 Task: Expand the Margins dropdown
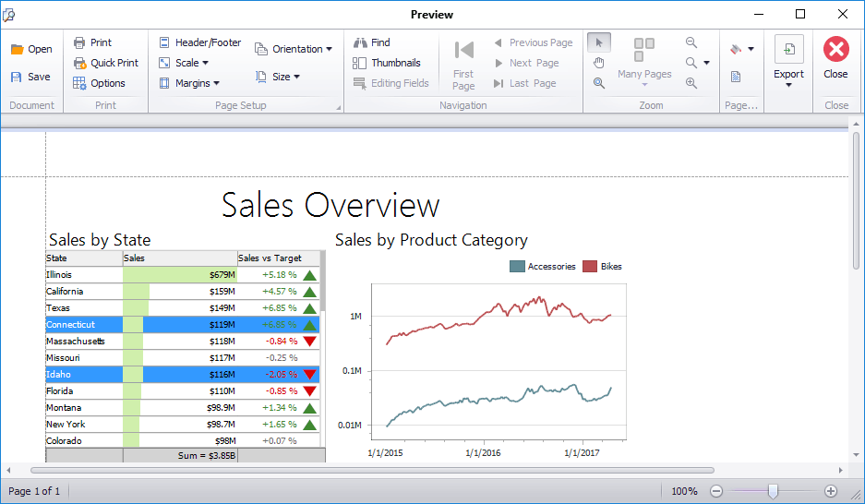pyautogui.click(x=189, y=83)
